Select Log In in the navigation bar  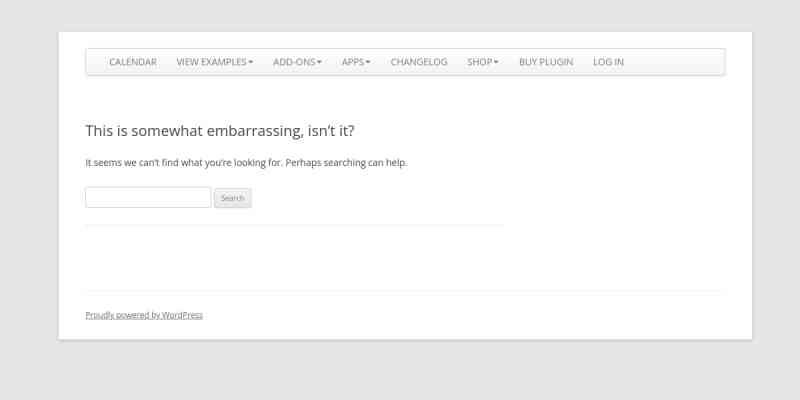tap(608, 62)
